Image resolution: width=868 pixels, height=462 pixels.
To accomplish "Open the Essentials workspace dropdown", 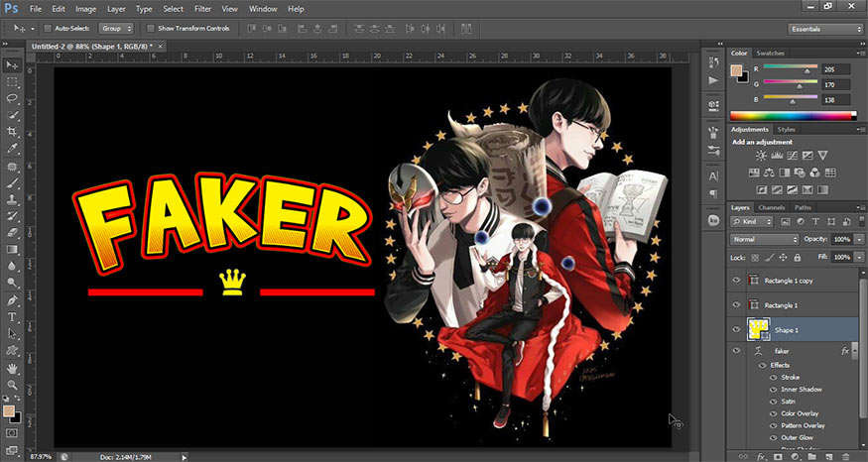I will point(824,29).
